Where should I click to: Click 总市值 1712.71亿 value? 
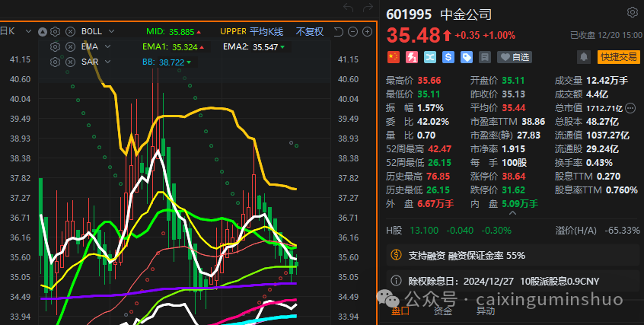point(604,109)
